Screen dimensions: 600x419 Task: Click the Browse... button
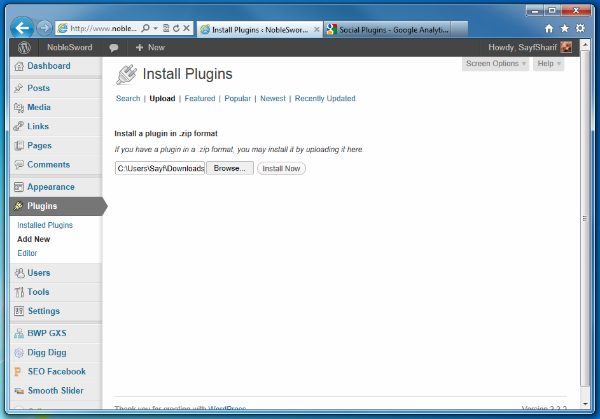point(230,168)
